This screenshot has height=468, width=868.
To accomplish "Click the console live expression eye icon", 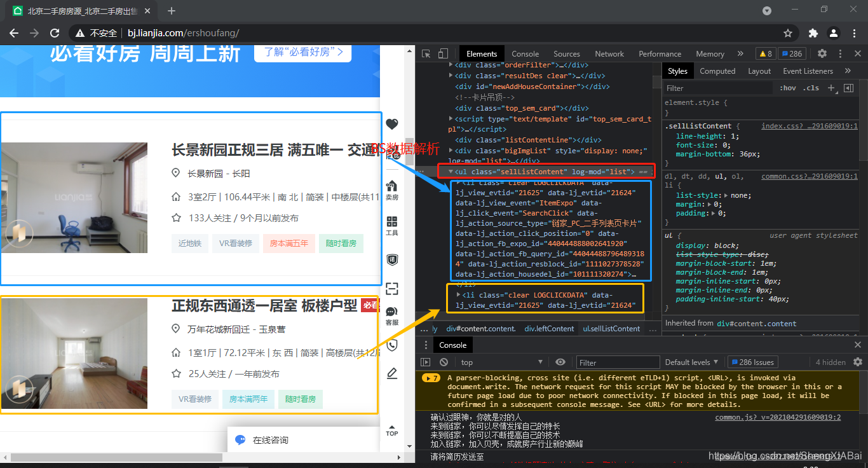I will click(560, 362).
